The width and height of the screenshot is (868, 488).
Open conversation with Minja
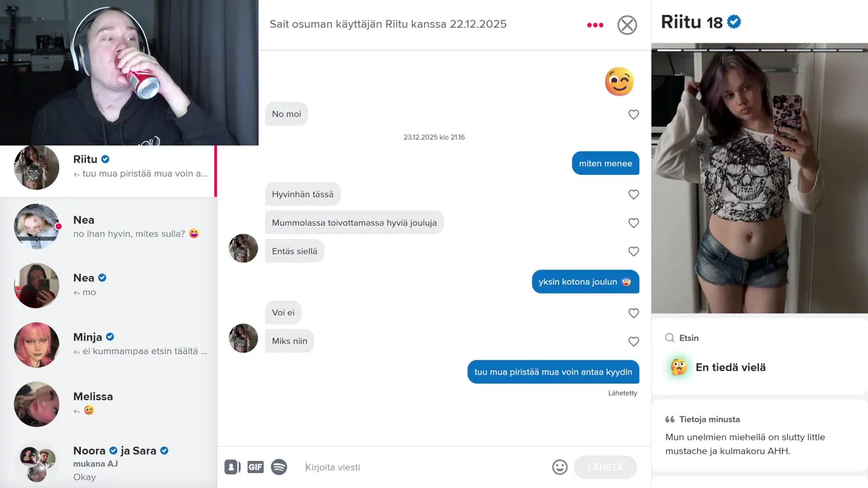[x=108, y=344]
